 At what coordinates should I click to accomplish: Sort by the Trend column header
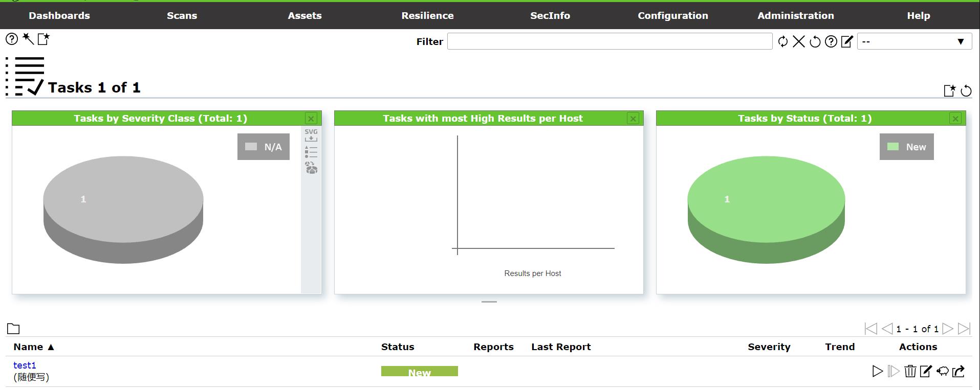tap(840, 347)
